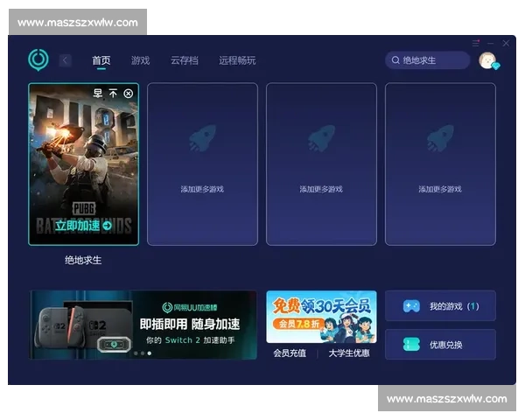Open the hamburger menu in title bar

476,43
